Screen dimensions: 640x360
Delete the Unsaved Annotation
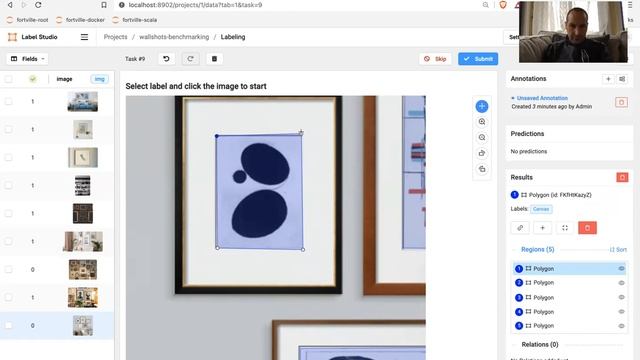pyautogui.click(x=621, y=102)
